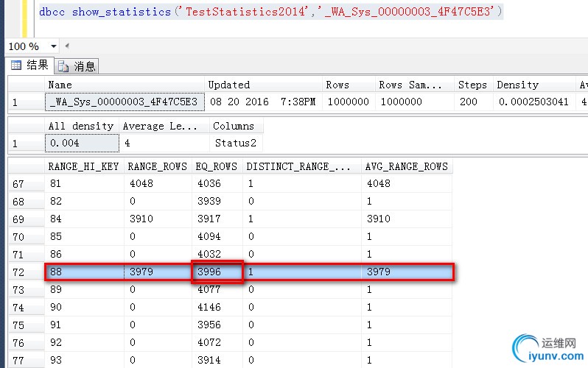
Task: Select EQ_ROWS cell 4036
Action: [217, 183]
